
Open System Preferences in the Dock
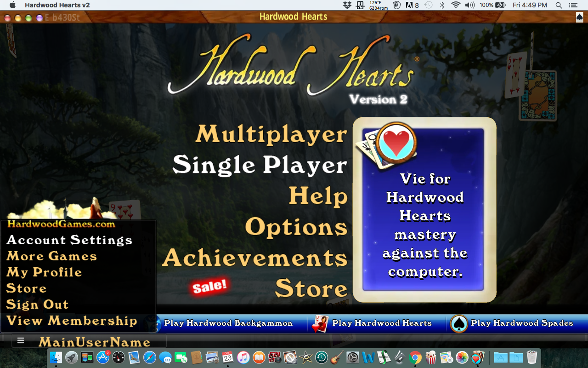(353, 357)
